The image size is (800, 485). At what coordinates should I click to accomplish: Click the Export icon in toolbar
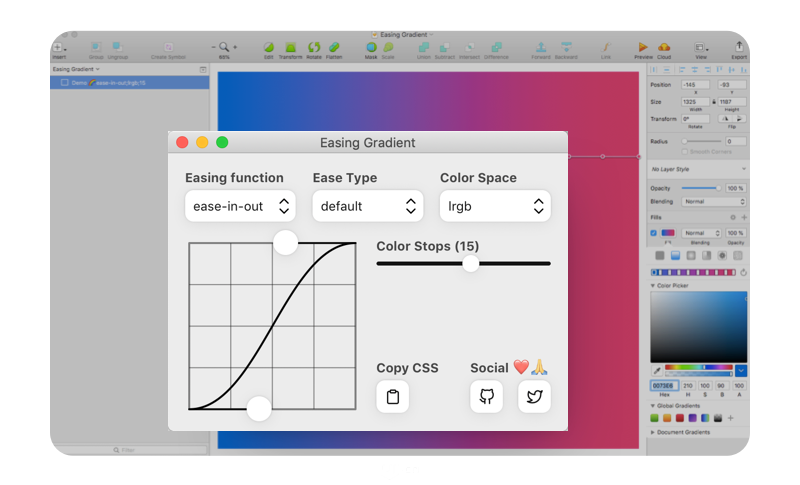pyautogui.click(x=739, y=46)
